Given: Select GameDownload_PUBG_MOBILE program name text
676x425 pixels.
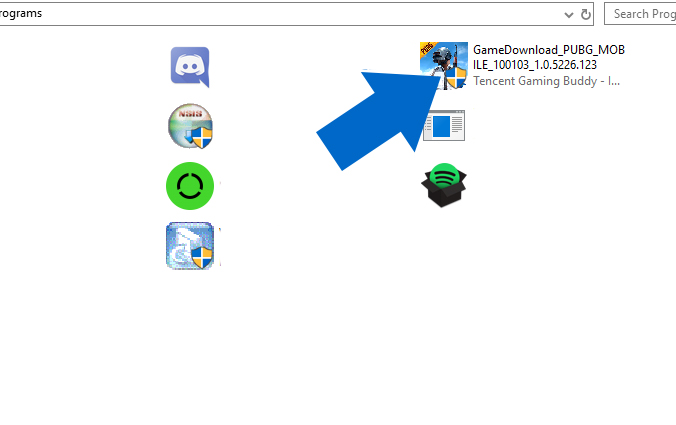Looking at the screenshot, I should click(x=549, y=57).
